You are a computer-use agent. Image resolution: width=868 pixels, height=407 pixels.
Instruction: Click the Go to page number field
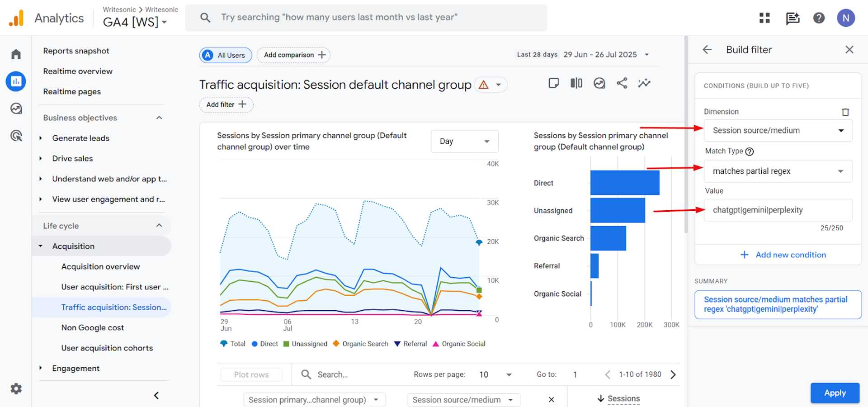click(x=575, y=374)
